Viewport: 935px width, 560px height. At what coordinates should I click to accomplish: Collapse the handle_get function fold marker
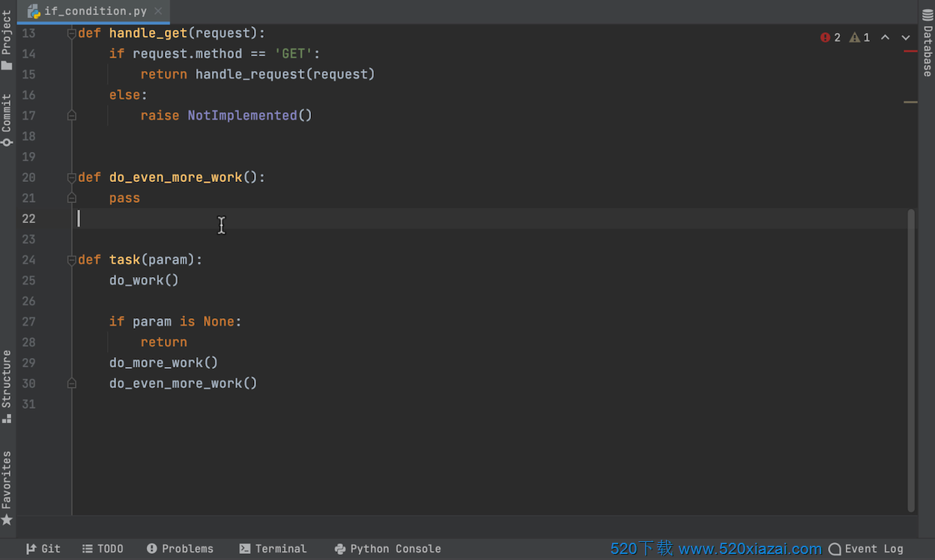coord(72,33)
